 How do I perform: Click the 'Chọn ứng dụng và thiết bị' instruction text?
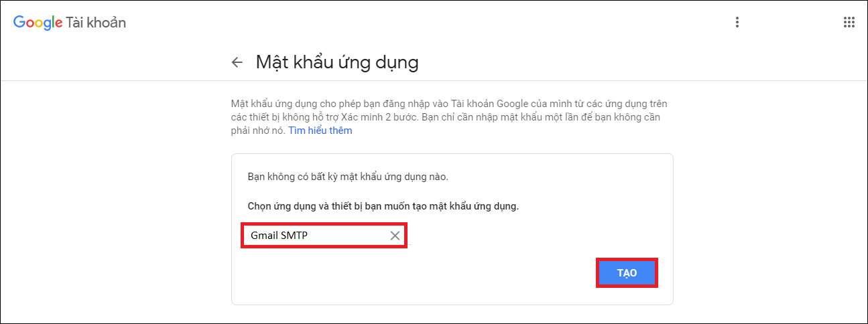point(383,206)
